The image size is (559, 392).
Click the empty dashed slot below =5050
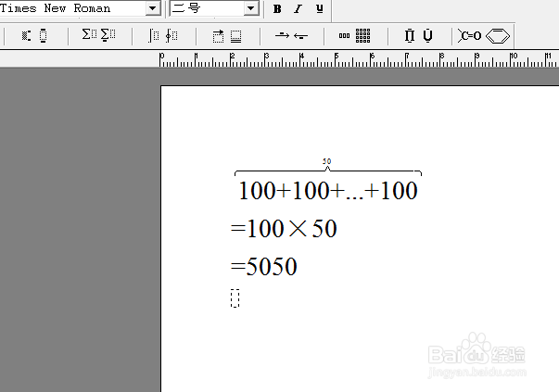(235, 298)
